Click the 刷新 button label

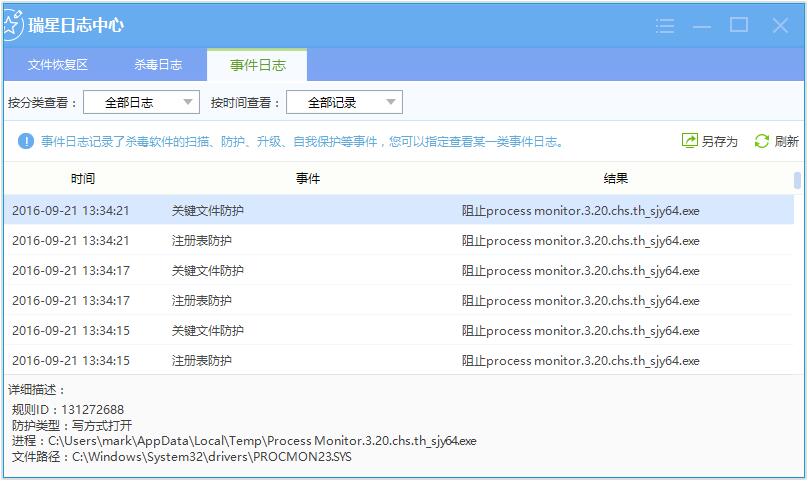point(786,141)
